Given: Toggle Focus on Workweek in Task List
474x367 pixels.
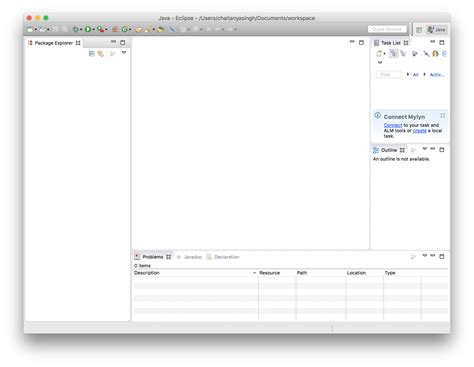Looking at the screenshot, I should tap(415, 54).
